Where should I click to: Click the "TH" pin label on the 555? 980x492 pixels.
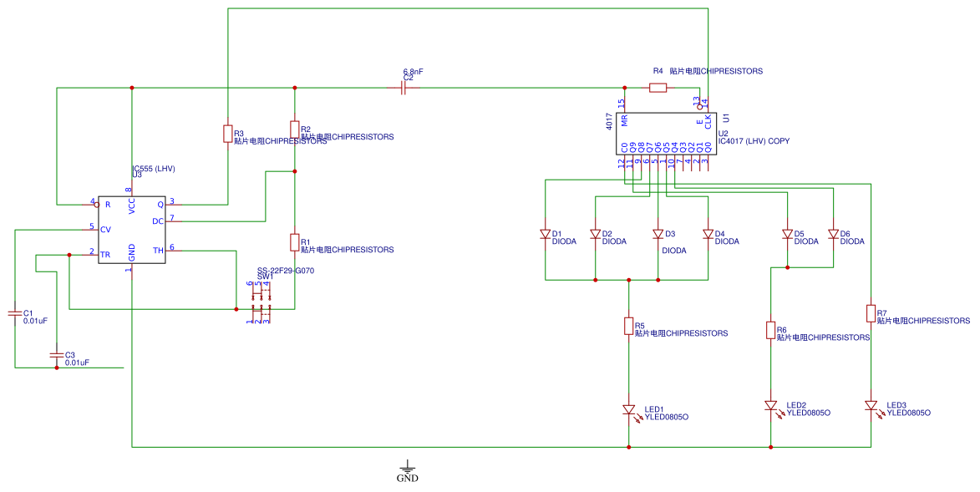coord(158,251)
